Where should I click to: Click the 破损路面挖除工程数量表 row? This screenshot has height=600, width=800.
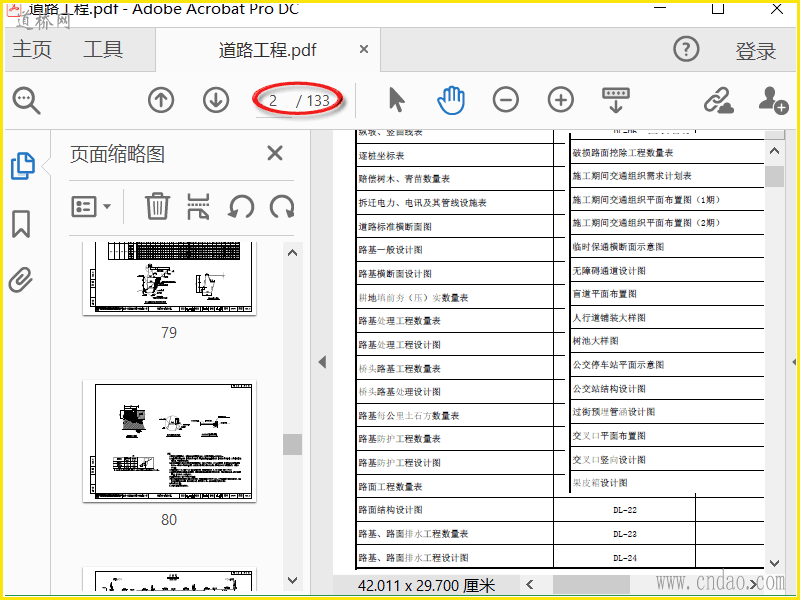[667, 152]
